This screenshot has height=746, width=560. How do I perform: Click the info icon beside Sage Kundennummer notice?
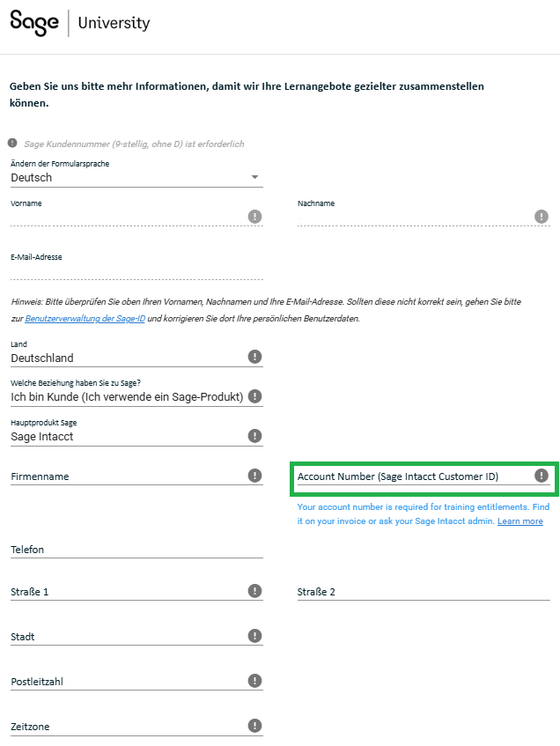[12, 143]
